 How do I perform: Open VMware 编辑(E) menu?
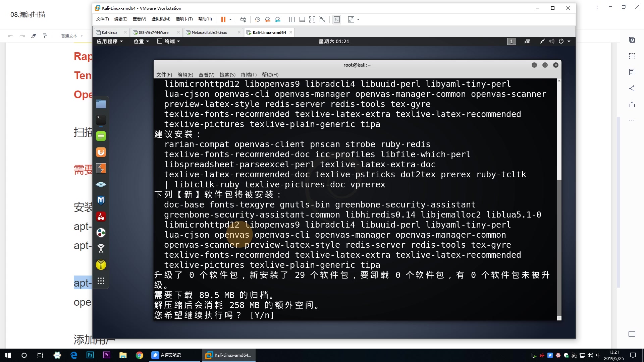point(121,19)
